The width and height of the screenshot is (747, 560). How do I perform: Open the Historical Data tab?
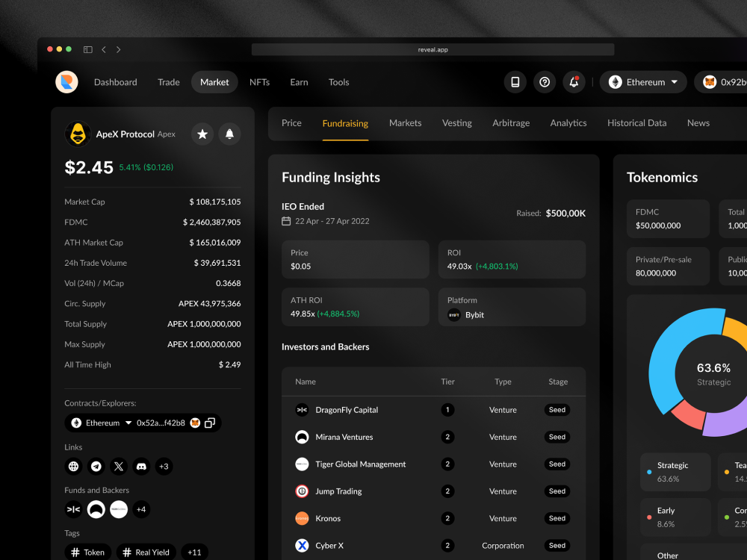(x=637, y=123)
